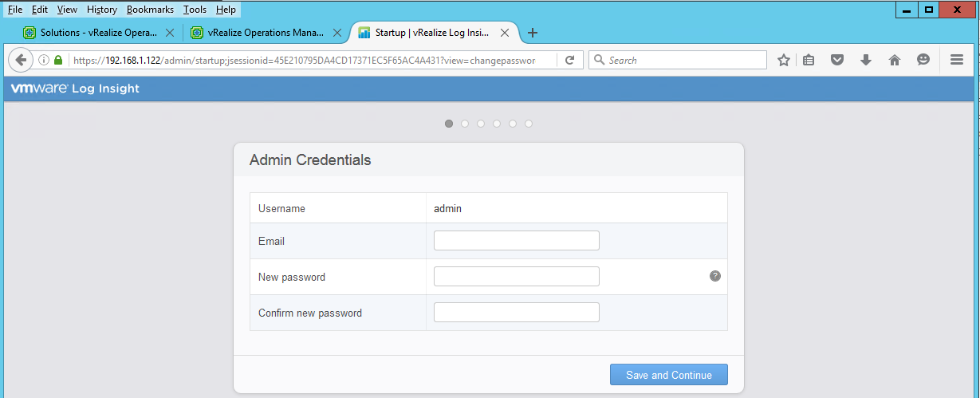
Task: Minimize the Firefox window
Action: (x=906, y=10)
